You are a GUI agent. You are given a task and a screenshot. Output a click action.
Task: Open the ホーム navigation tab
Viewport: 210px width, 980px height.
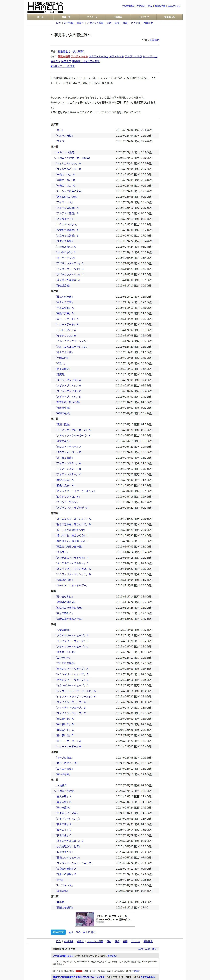pos(40,17)
